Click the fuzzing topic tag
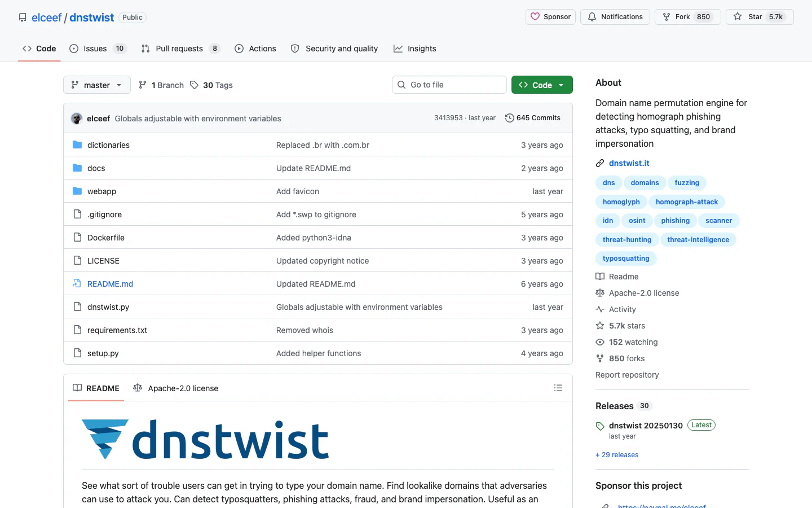The width and height of the screenshot is (812, 508). (687, 183)
